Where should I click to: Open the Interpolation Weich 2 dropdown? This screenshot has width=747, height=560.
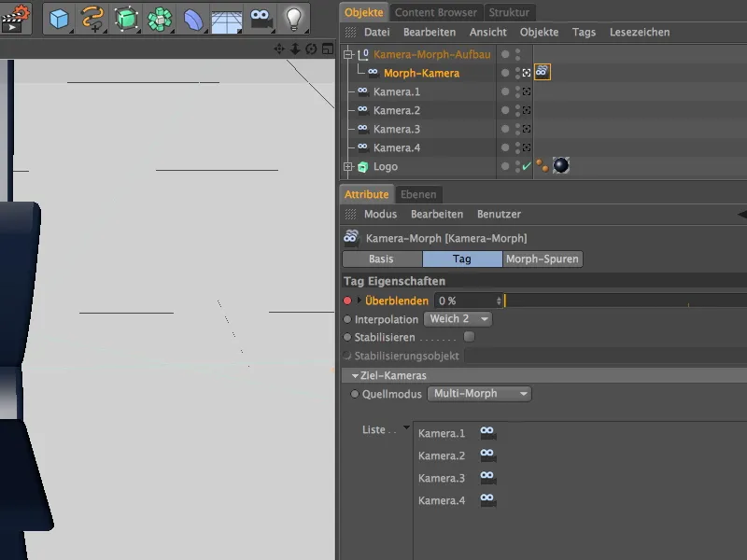(x=458, y=318)
